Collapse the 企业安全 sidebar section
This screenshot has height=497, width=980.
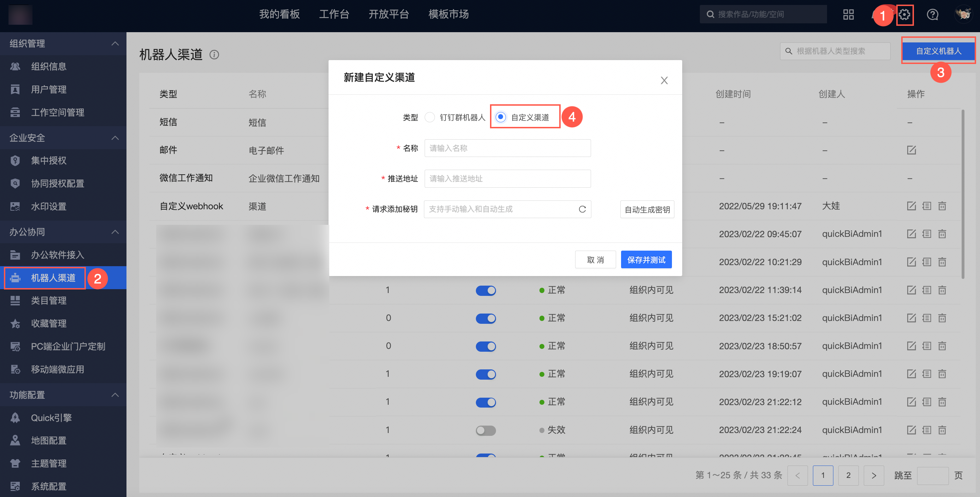[x=115, y=138]
